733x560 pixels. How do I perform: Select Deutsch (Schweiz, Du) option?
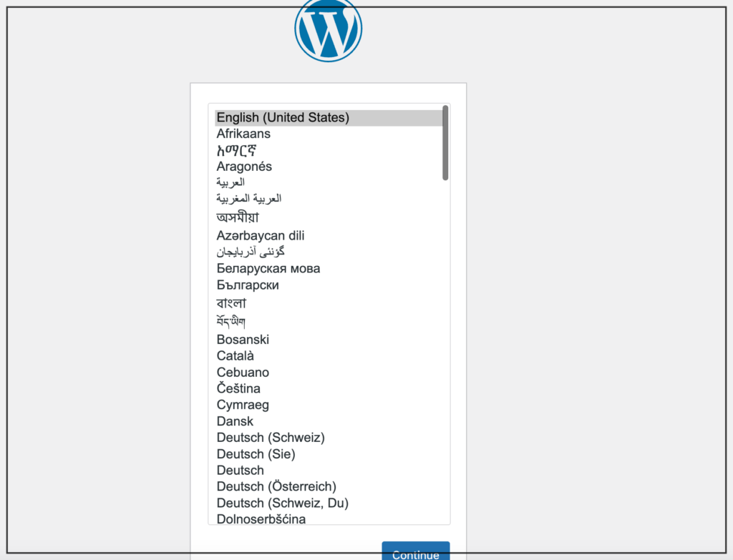(x=329, y=503)
